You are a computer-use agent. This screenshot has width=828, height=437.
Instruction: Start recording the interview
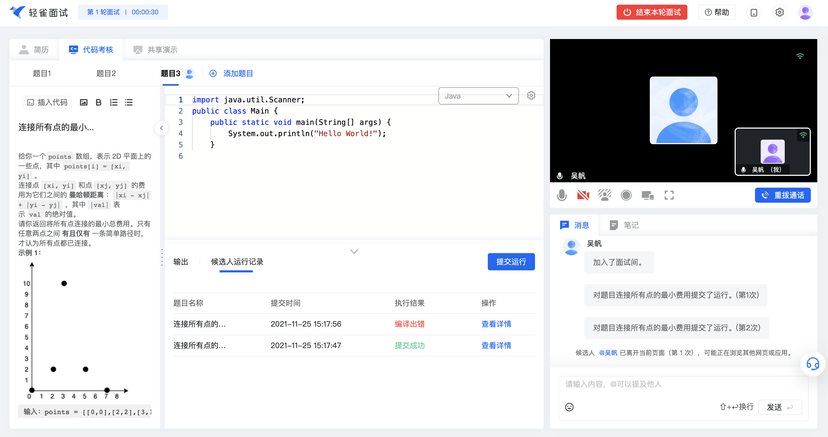626,195
